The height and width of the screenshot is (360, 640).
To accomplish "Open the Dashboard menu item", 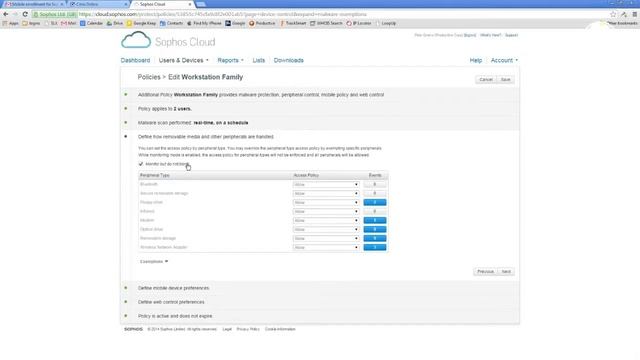I will click(x=135, y=60).
